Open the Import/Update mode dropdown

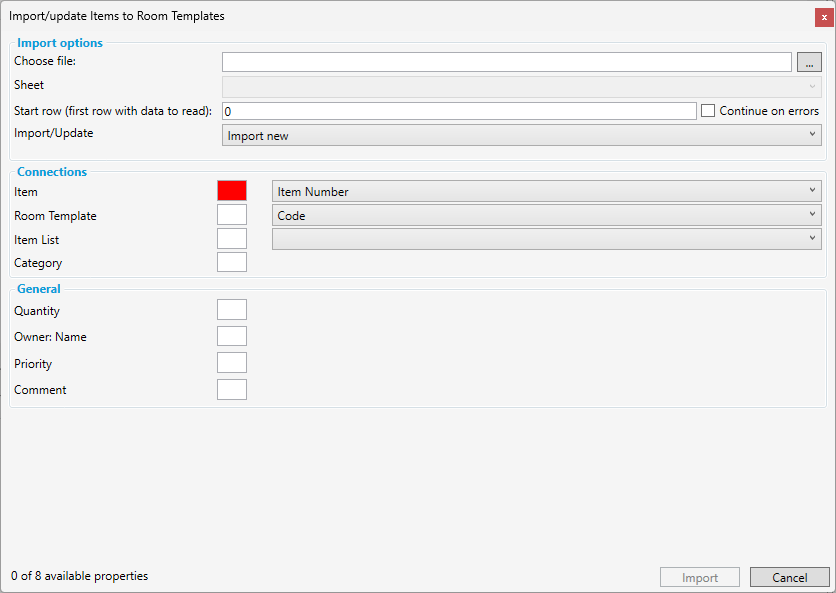[521, 135]
